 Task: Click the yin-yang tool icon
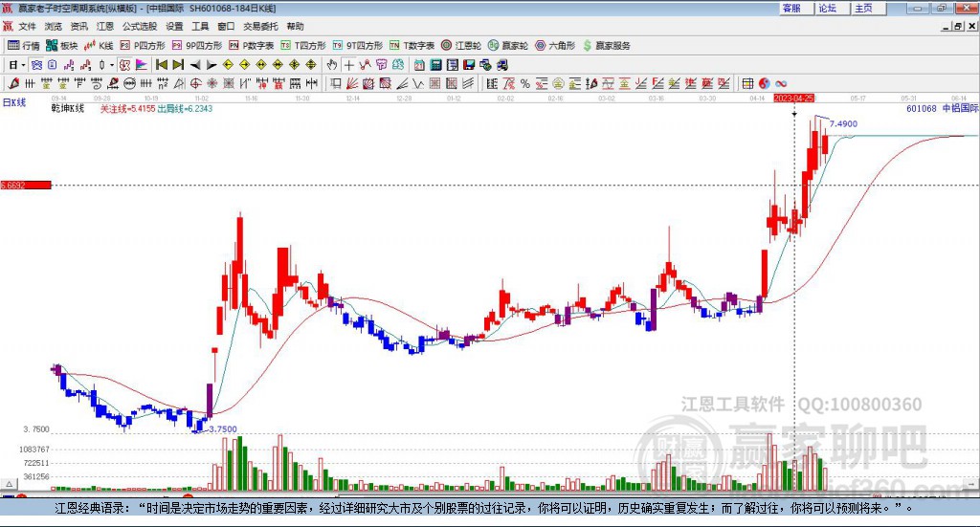point(765,83)
